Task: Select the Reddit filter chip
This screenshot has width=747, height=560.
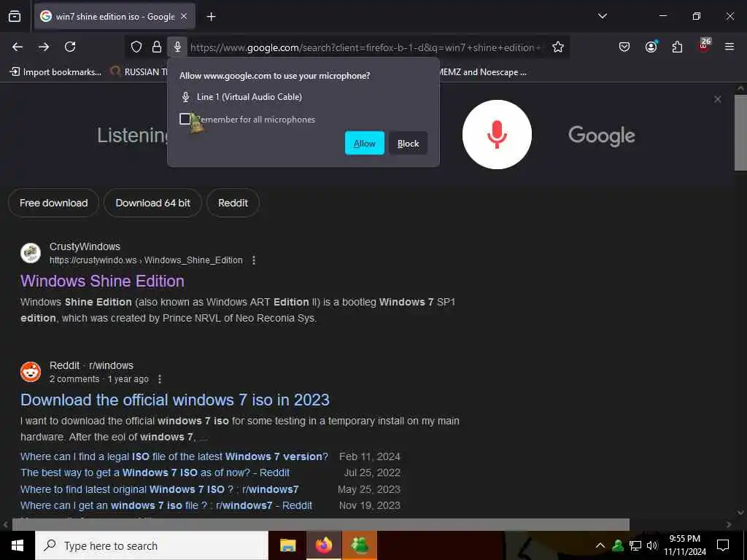Action: (x=233, y=203)
